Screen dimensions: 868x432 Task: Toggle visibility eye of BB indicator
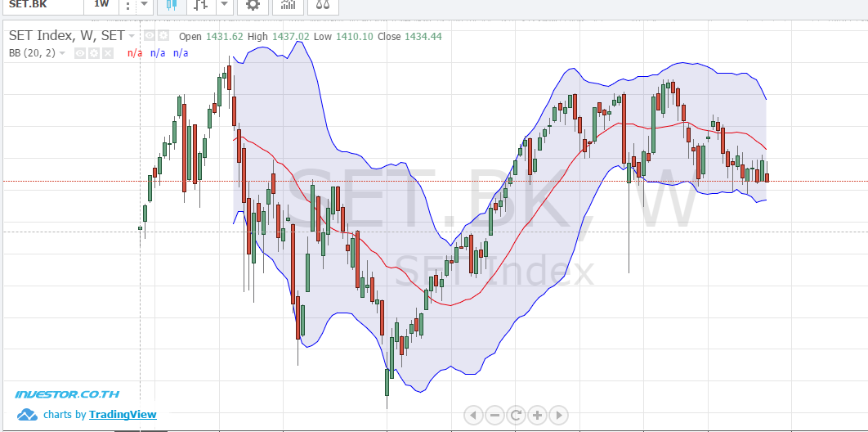click(80, 53)
